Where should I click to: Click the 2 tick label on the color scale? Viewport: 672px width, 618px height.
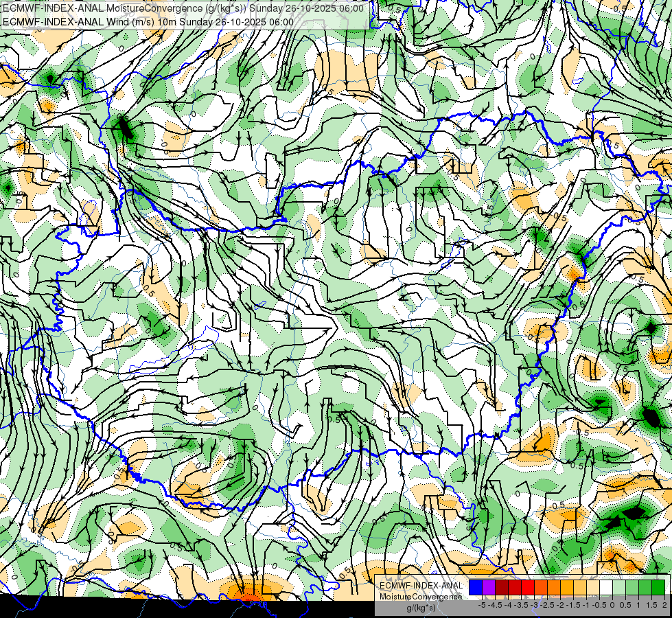pos(664,605)
